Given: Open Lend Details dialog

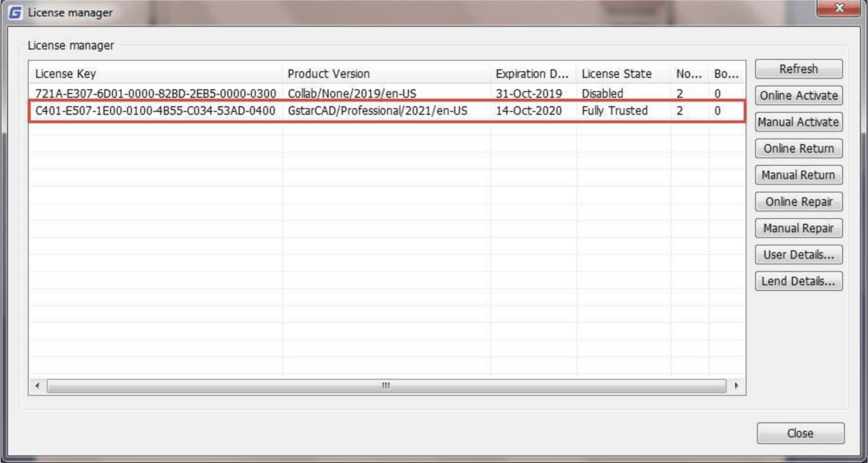Looking at the screenshot, I should [798, 281].
